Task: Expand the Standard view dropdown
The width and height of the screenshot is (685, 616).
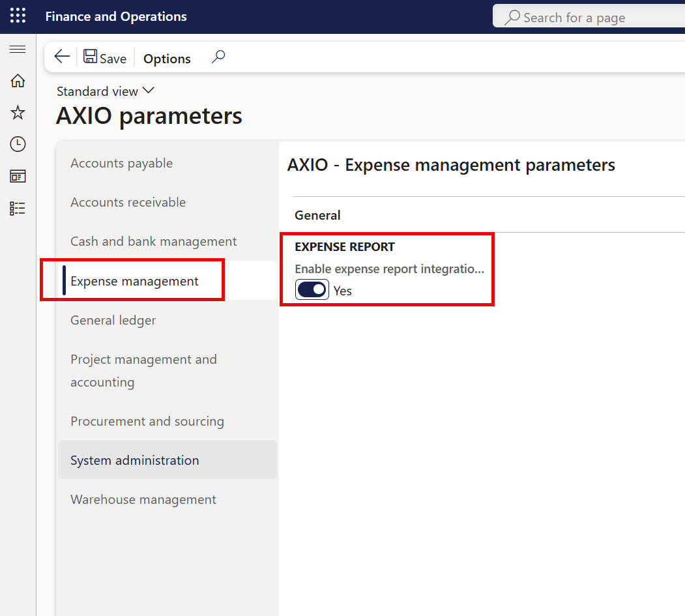Action: pos(106,91)
